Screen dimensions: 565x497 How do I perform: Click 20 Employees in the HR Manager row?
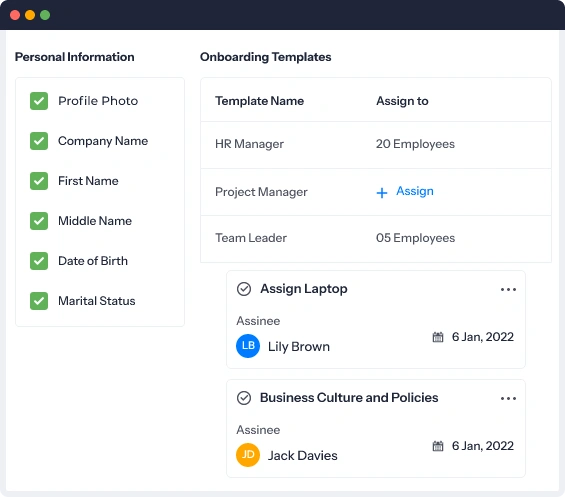coord(415,144)
